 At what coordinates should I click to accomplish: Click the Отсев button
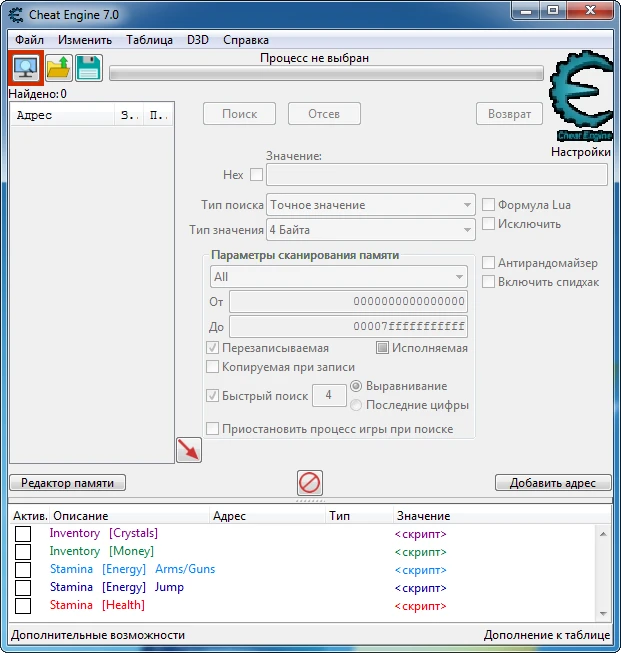point(324,114)
